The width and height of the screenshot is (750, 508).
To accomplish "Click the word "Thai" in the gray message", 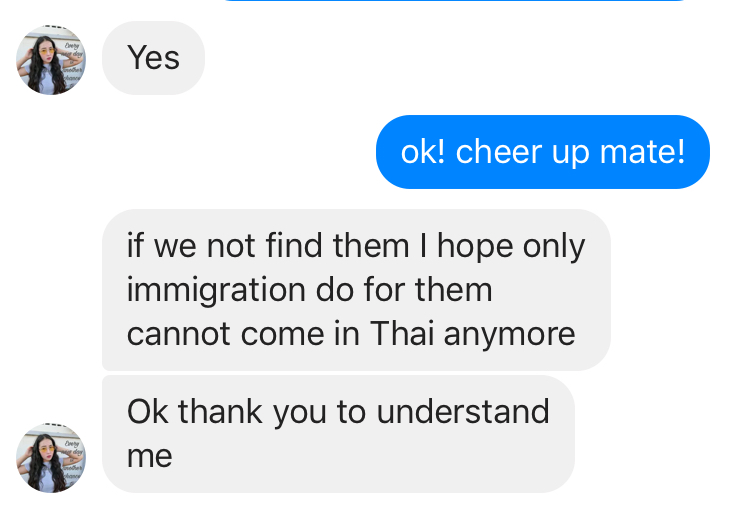I will (403, 333).
